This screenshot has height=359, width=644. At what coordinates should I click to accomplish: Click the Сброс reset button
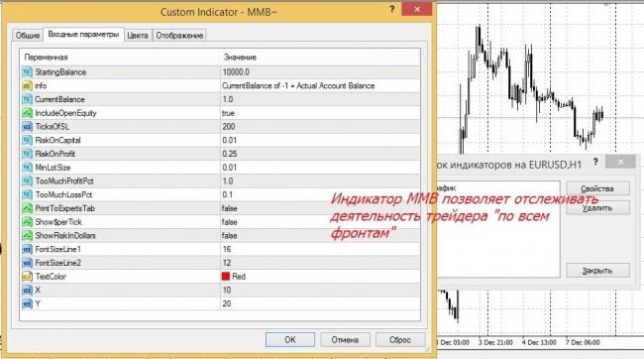(400, 340)
